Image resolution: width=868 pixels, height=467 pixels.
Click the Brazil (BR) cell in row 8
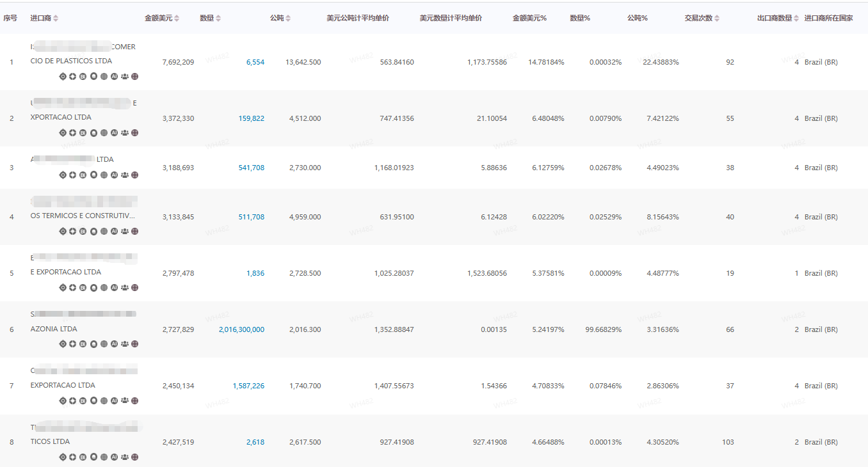pyautogui.click(x=821, y=442)
